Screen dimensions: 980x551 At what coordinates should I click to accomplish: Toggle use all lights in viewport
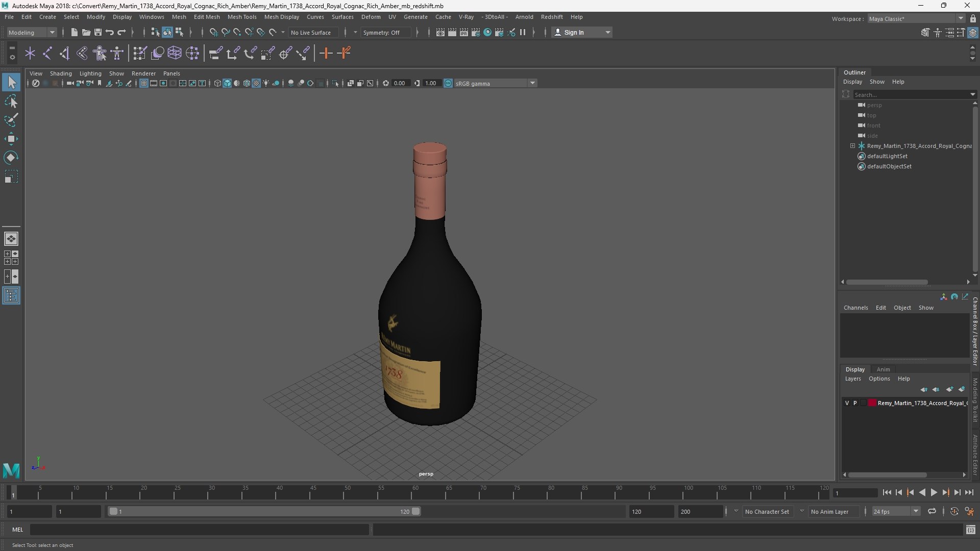pyautogui.click(x=266, y=83)
